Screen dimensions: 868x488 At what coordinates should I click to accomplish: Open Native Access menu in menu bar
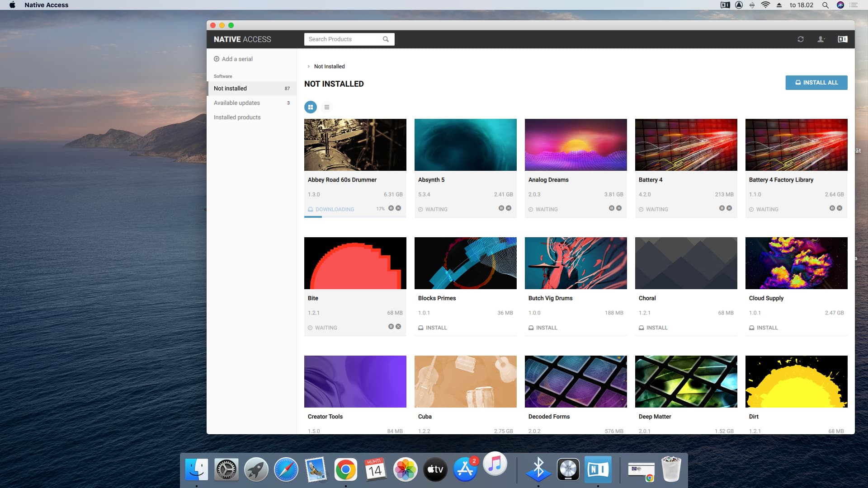[x=47, y=5]
